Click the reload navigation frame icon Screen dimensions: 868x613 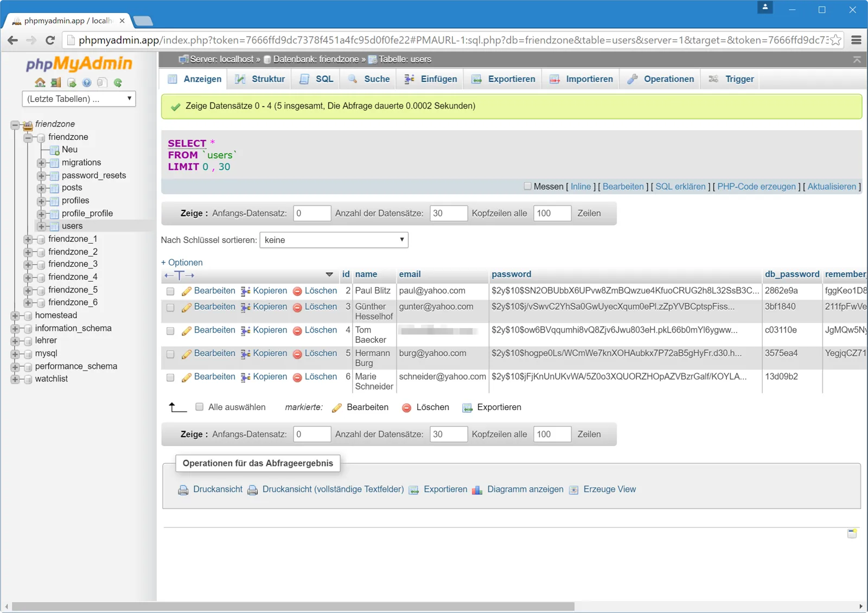(x=118, y=82)
